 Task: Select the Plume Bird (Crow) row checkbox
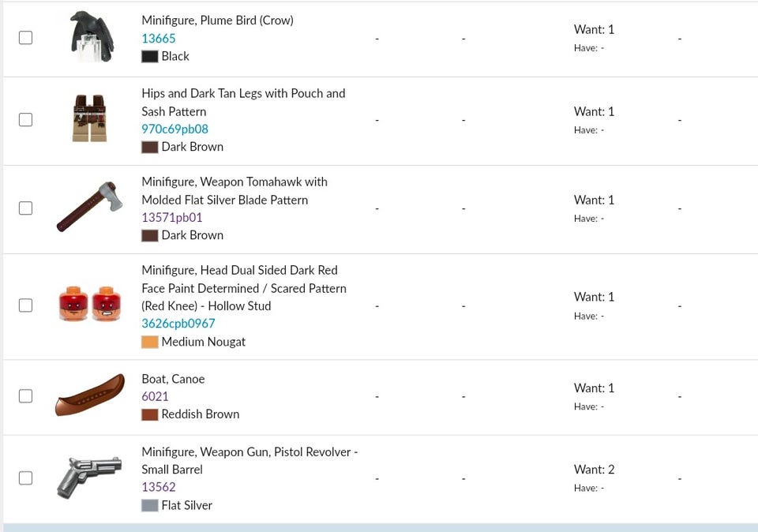[x=25, y=38]
